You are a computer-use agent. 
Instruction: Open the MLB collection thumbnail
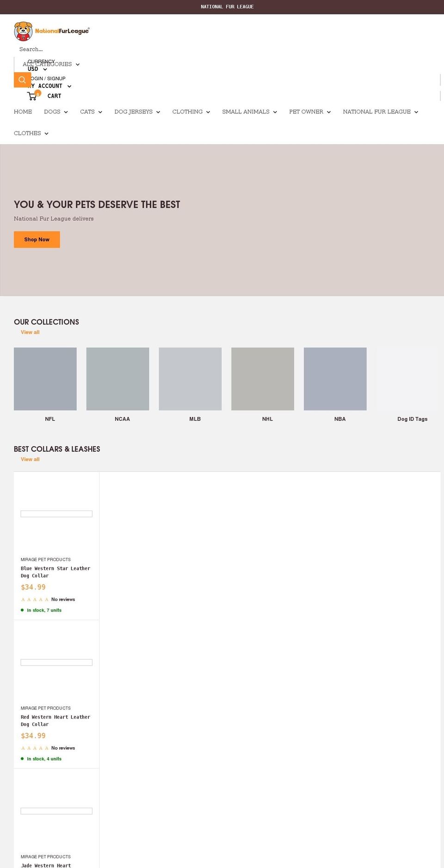[x=190, y=379]
